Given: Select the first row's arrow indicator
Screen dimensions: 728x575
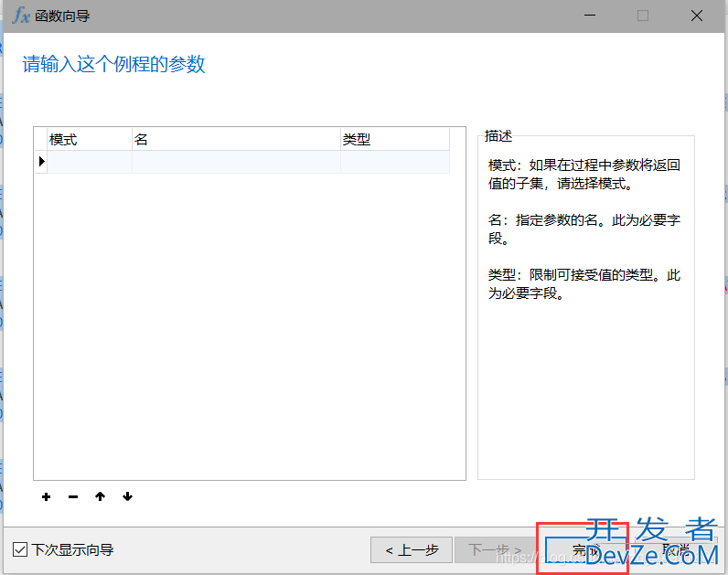Looking at the screenshot, I should (41, 162).
